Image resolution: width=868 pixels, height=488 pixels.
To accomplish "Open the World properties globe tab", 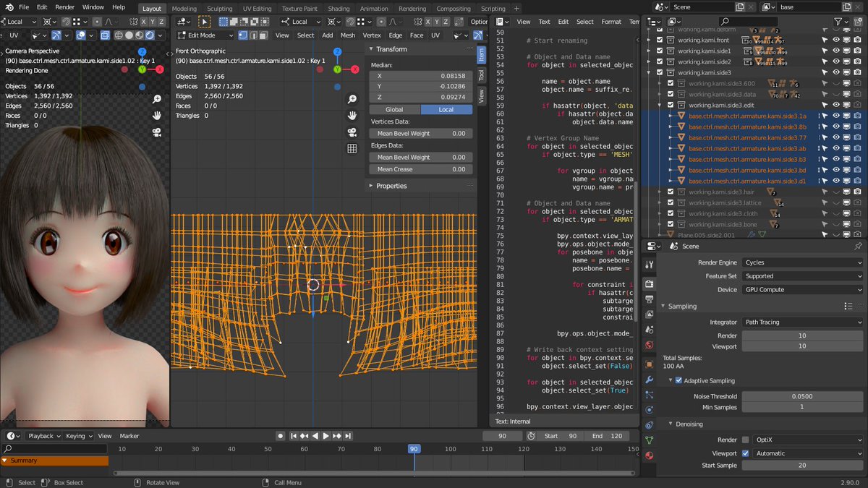I will click(649, 345).
